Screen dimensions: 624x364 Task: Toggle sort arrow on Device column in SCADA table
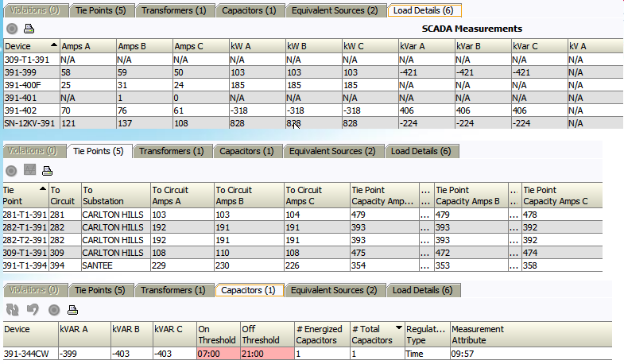pyautogui.click(x=54, y=45)
